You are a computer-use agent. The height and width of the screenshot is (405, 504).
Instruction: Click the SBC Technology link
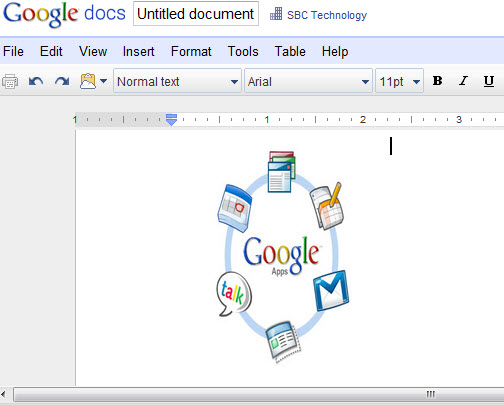[x=327, y=15]
